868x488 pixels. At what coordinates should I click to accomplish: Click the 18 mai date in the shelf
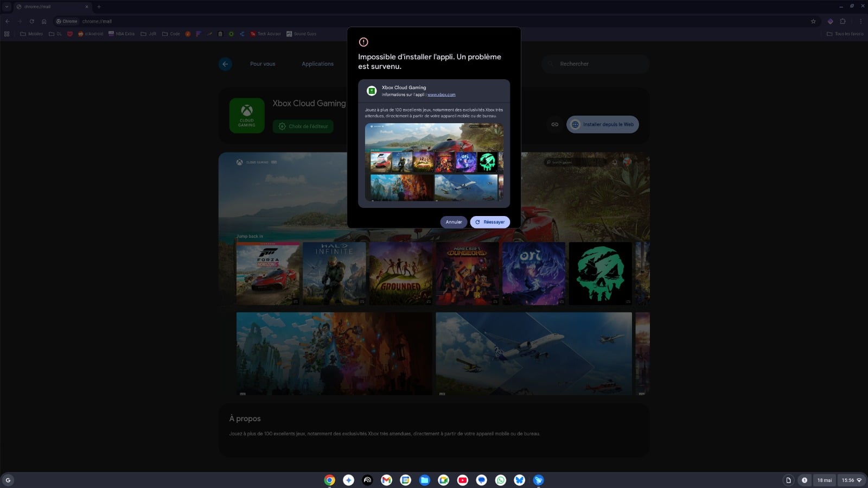click(x=825, y=480)
